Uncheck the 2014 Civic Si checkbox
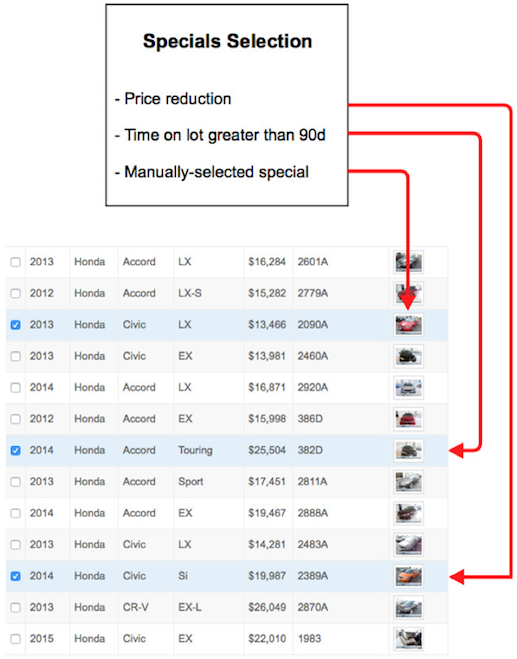The height and width of the screenshot is (659, 517). coord(16,576)
